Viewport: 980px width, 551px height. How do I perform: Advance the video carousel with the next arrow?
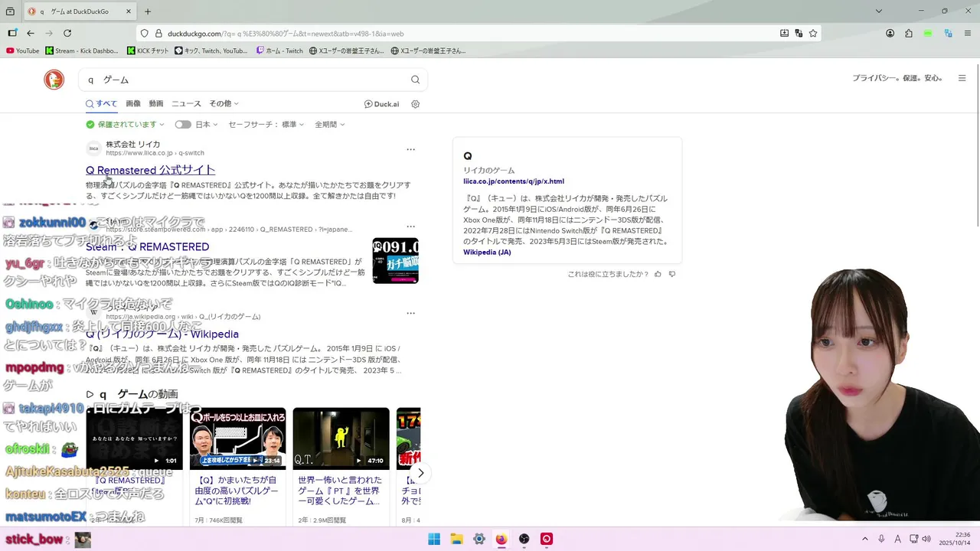[x=420, y=473]
